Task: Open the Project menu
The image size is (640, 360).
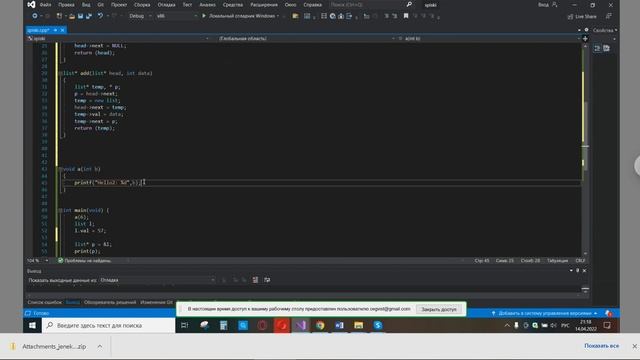Action: (119, 5)
